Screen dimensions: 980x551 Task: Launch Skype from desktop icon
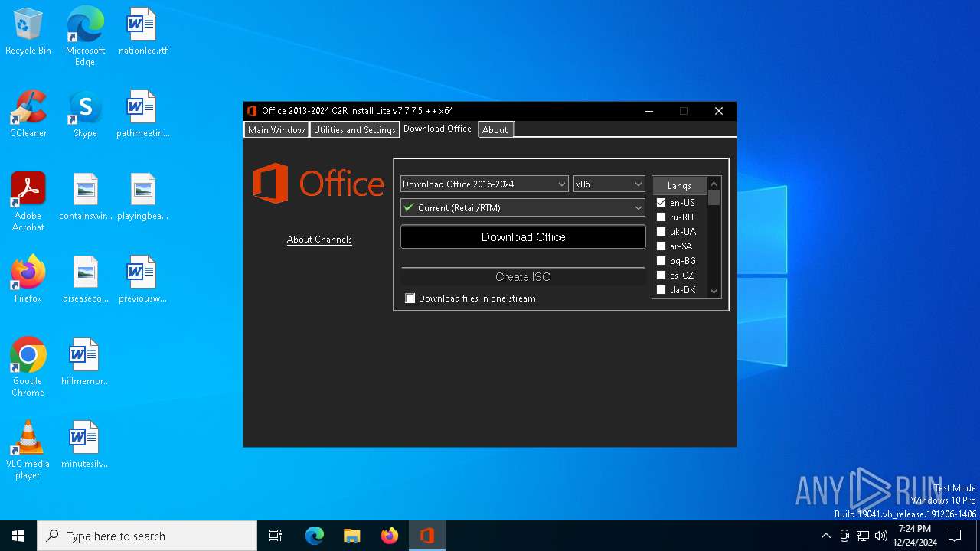(85, 115)
